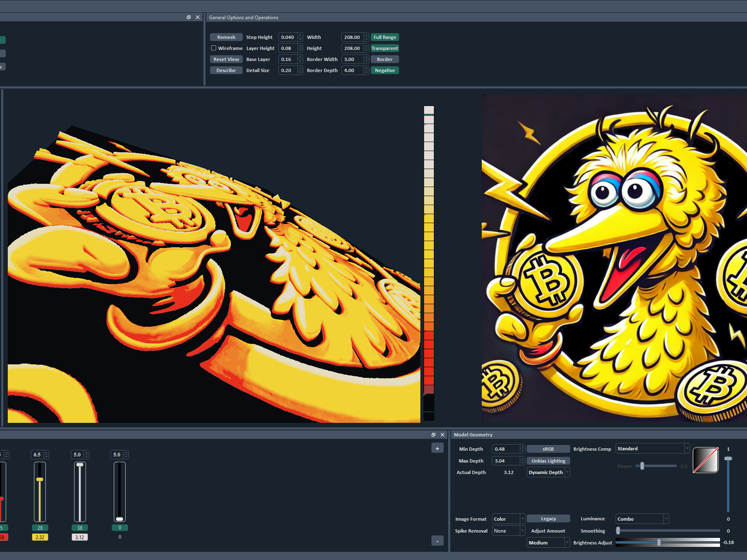Screen dimensions: 747x560
Task: Click the vertical slider handle near gradient icon
Action: tap(728, 458)
